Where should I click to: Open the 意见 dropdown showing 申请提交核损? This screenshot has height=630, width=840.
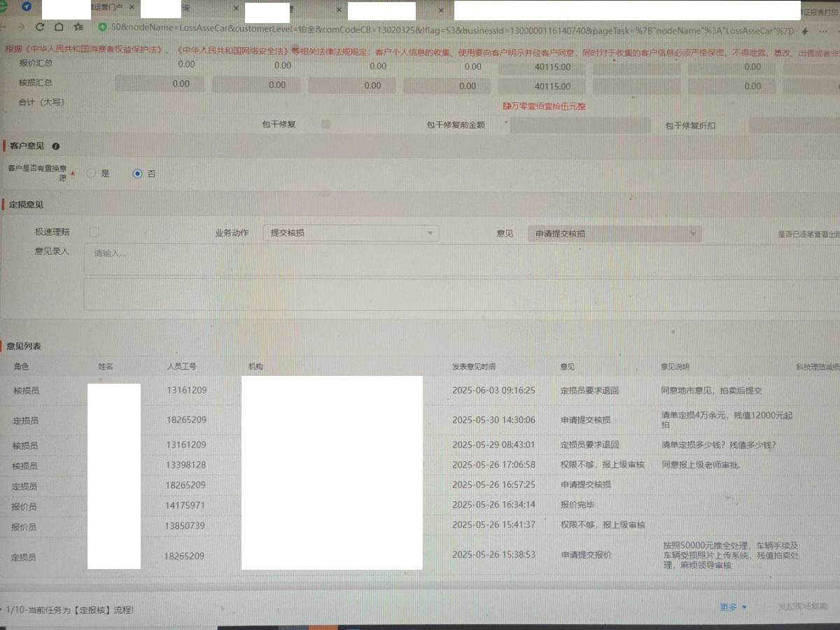[614, 234]
